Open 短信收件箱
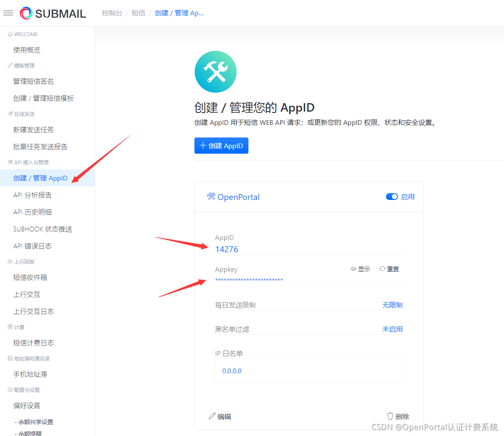 point(30,278)
